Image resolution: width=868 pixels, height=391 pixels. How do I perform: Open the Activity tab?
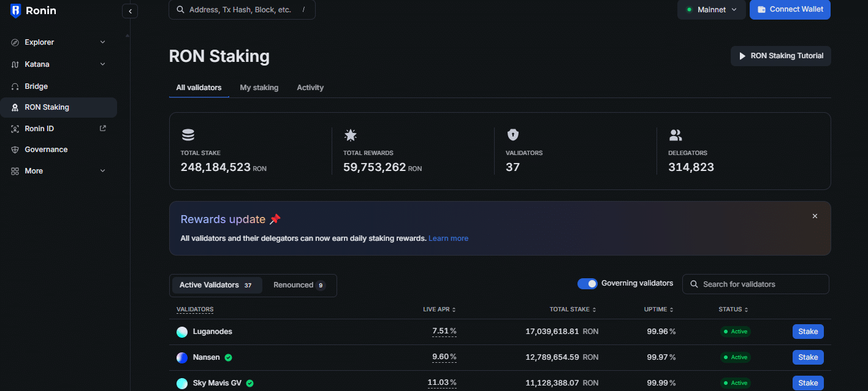tap(310, 88)
